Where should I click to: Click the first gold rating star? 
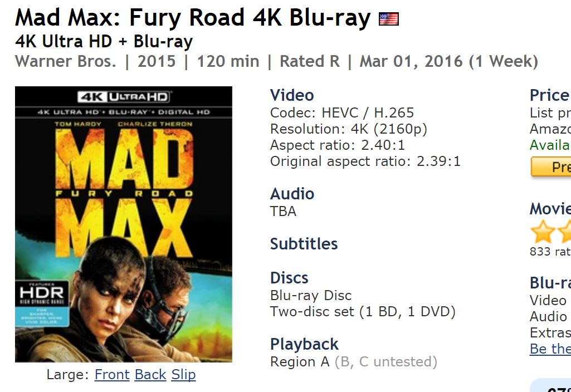(541, 231)
